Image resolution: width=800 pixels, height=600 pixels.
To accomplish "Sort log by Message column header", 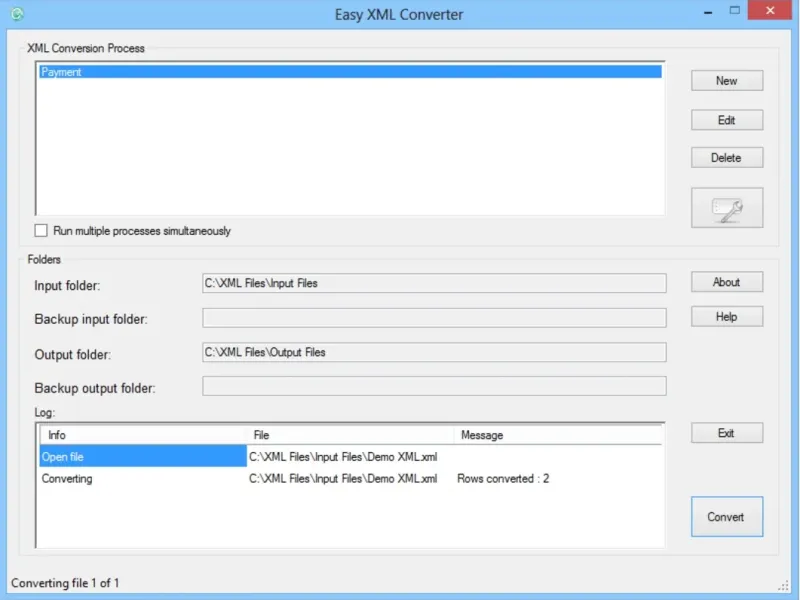I will pos(558,435).
